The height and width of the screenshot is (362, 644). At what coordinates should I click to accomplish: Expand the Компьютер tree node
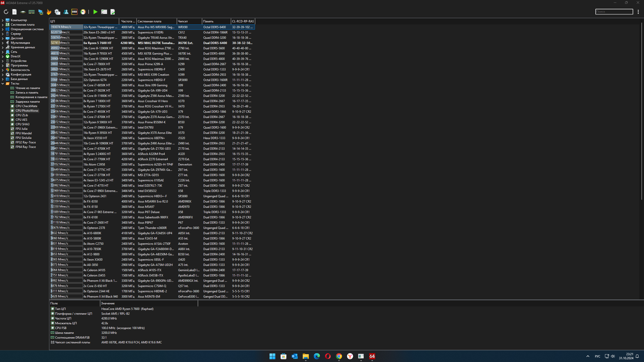click(3, 20)
